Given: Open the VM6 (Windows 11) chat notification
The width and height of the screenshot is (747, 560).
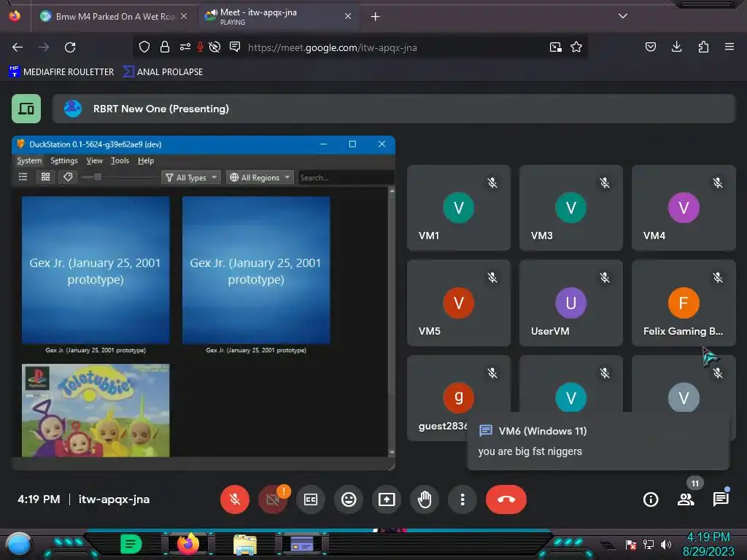Looking at the screenshot, I should pos(598,441).
